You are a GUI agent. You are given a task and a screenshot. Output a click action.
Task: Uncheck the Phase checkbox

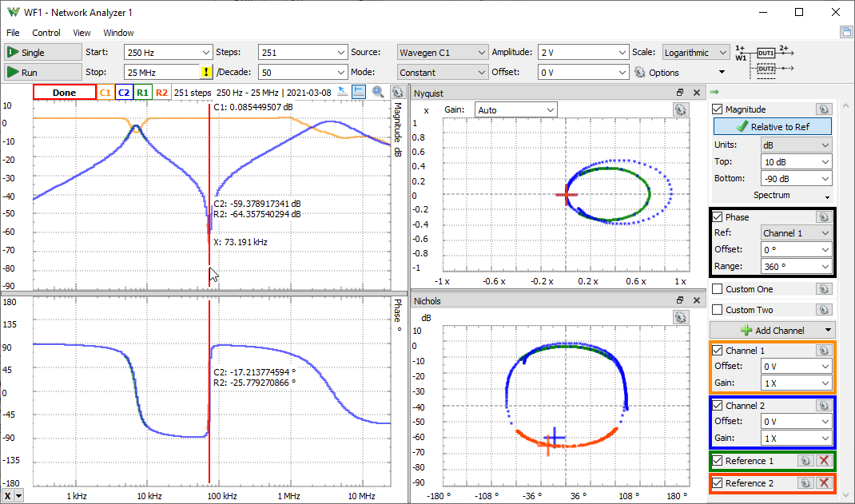point(719,217)
